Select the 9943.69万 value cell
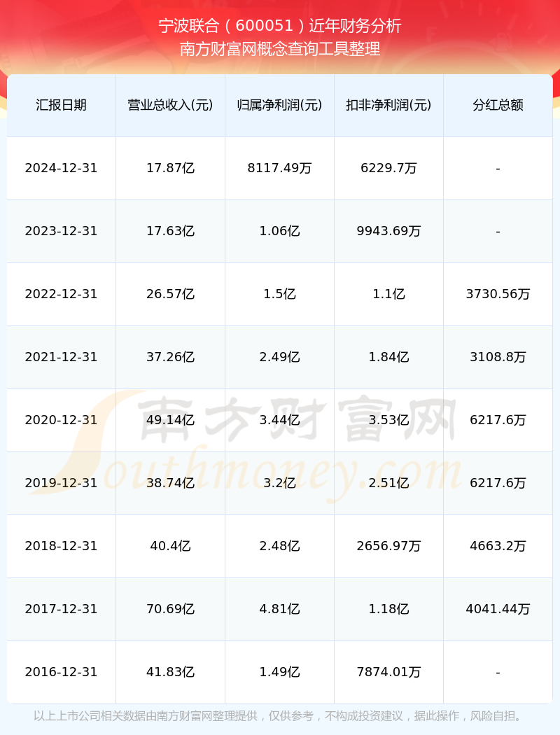 389,231
